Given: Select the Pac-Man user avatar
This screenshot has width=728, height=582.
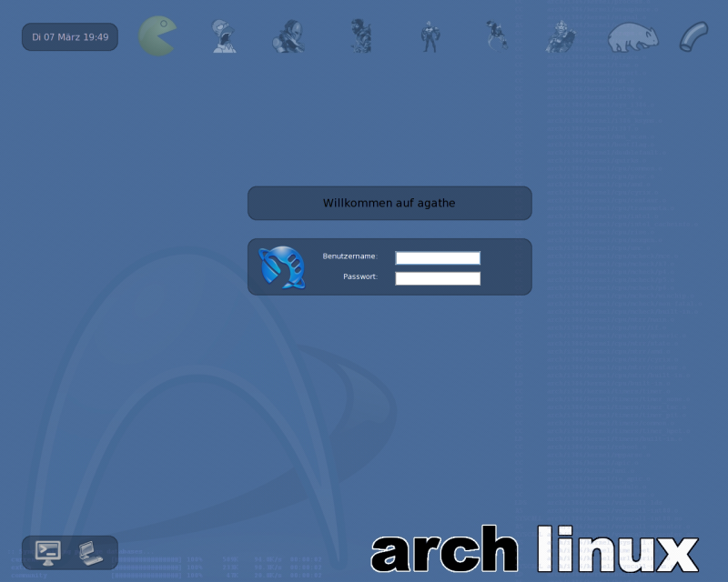Looking at the screenshot, I should click(x=157, y=35).
